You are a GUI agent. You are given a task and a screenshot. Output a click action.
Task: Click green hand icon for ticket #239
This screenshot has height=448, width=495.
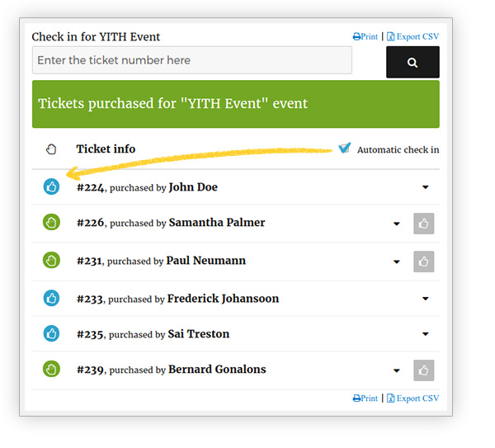point(51,370)
